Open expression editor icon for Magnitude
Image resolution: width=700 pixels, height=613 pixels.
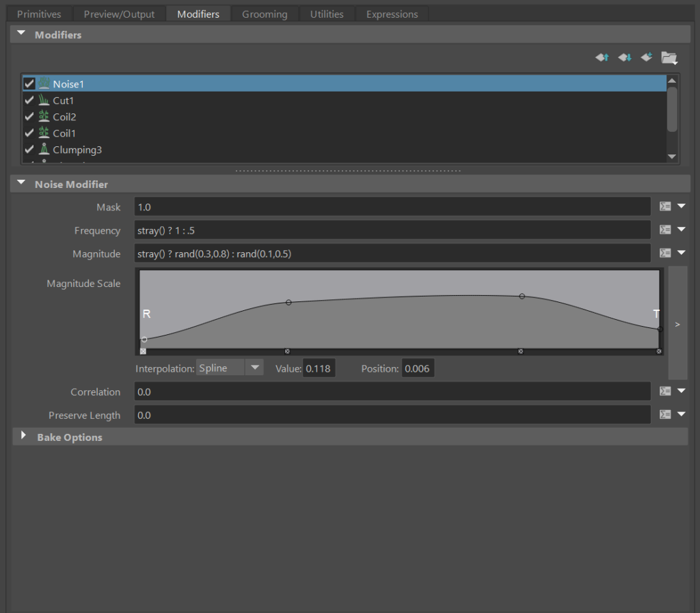click(x=664, y=253)
